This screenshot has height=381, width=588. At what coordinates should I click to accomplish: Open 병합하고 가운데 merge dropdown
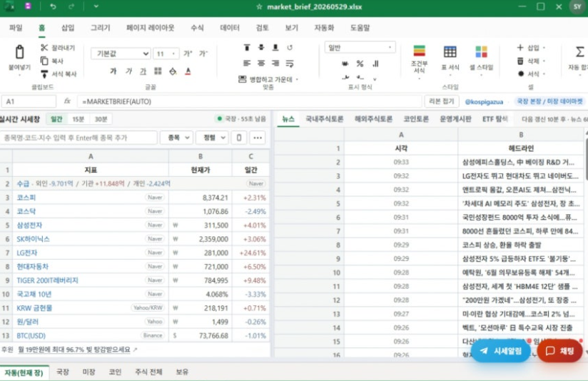(268, 79)
